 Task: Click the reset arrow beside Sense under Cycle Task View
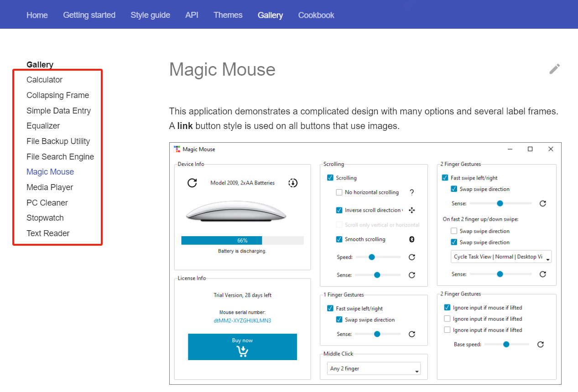click(x=543, y=274)
